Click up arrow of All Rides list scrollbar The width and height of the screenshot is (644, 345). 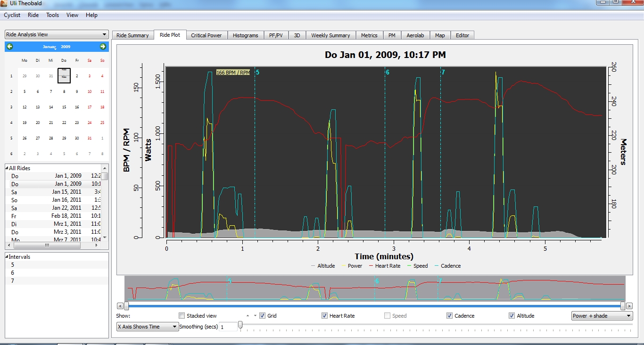(106, 167)
